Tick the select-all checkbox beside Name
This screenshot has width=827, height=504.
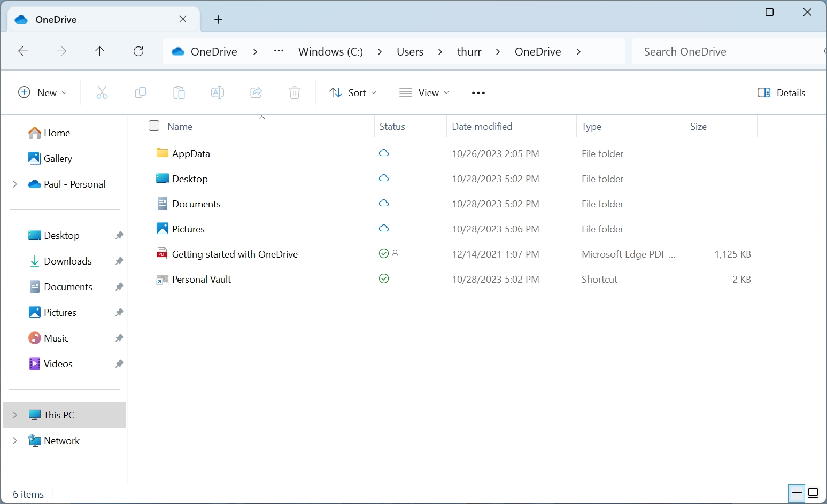(154, 126)
